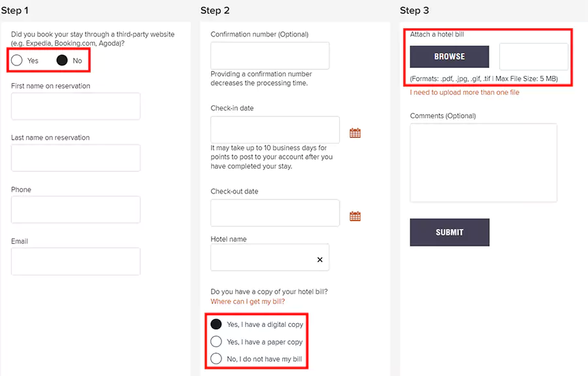Viewport: 588px width, 376px height.
Task: Select No for third-party booking
Action: coord(62,60)
